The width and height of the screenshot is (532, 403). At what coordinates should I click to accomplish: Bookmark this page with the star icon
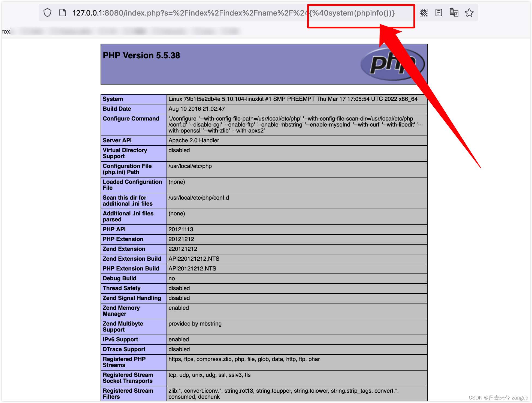(x=469, y=13)
